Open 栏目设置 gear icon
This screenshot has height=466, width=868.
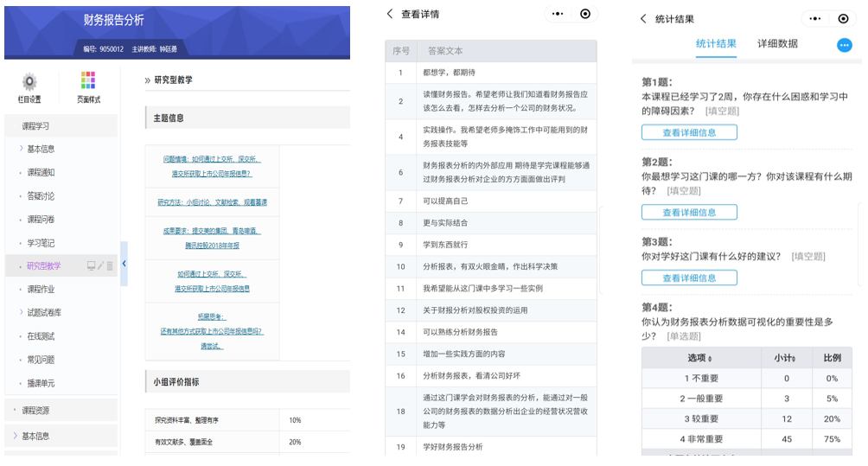point(29,82)
